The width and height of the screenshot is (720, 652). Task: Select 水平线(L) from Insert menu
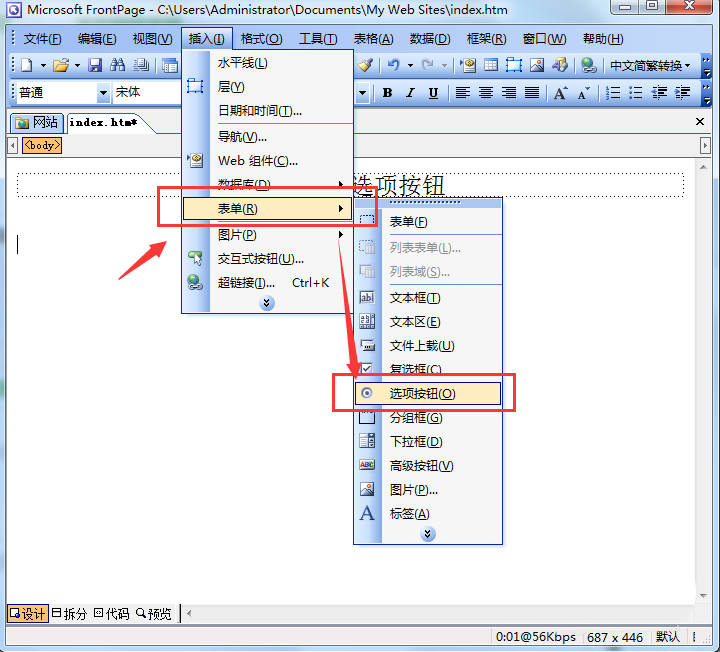point(268,63)
